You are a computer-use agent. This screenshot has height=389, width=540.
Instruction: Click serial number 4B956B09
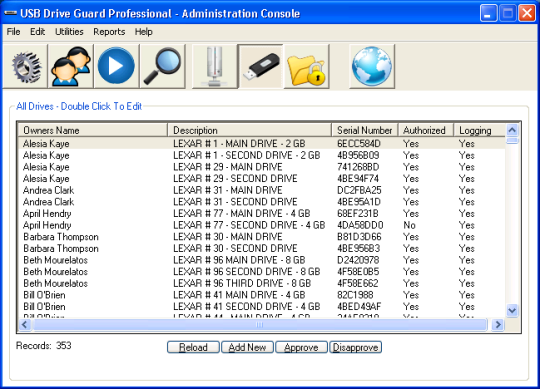pos(358,155)
